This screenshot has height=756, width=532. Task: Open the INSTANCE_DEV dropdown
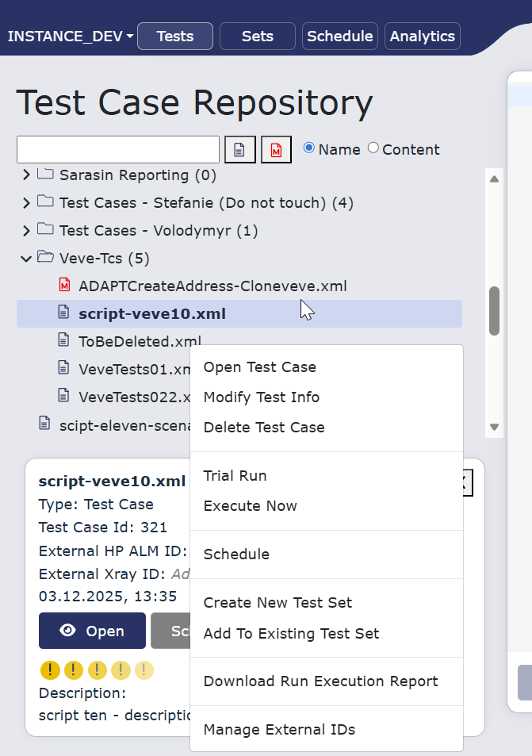71,36
